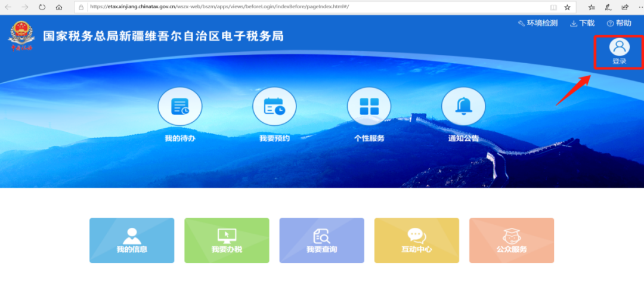Screen dimensions: 644x291
Task: Open the favorites list icon
Action: coord(592,7)
